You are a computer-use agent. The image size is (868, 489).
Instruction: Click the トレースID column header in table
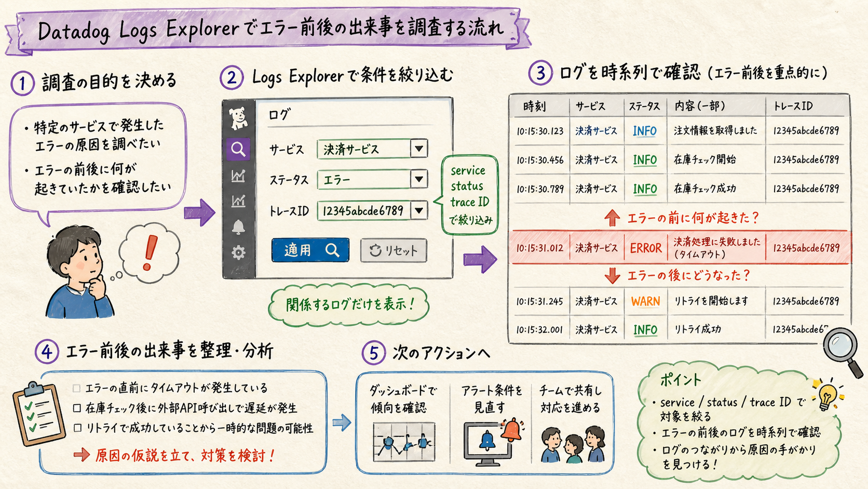(x=793, y=106)
